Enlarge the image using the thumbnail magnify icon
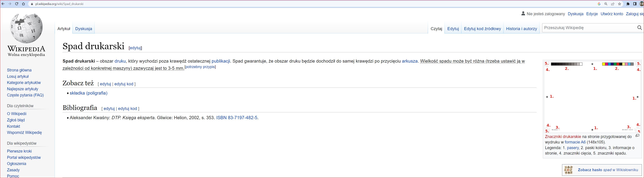The height and width of the screenshot is (178, 644). point(637,136)
